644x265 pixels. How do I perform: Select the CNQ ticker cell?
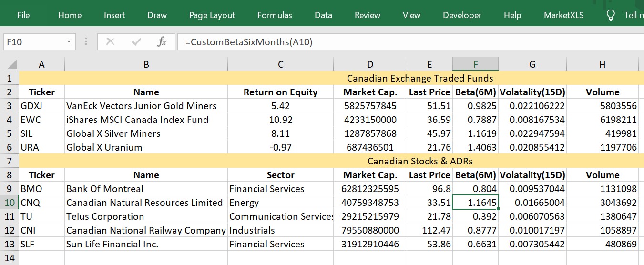pos(42,203)
